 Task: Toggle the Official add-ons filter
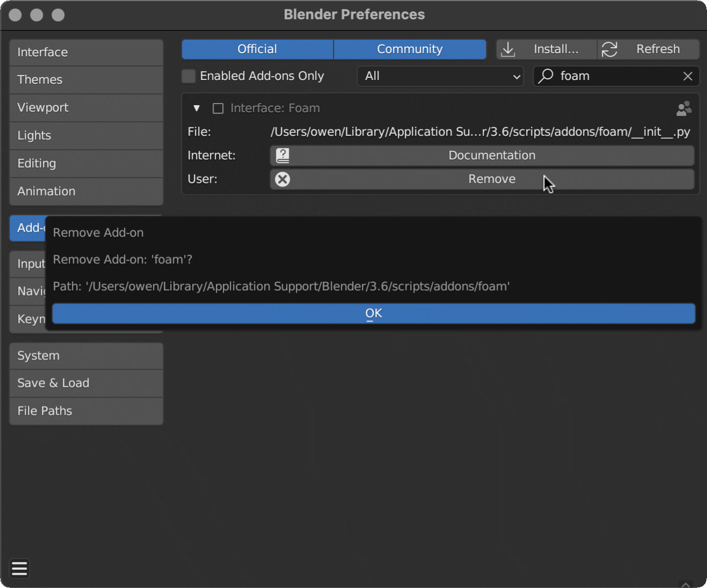[x=257, y=49]
